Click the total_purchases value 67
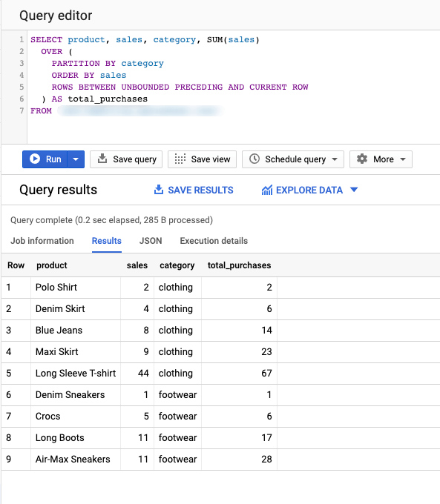The height and width of the screenshot is (504, 440). (266, 373)
